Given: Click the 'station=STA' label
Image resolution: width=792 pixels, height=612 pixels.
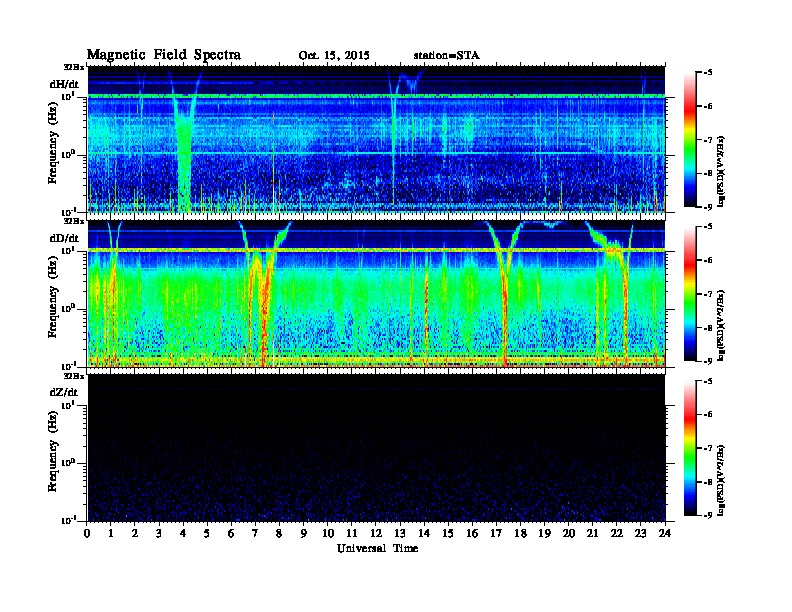Looking at the screenshot, I should (447, 55).
